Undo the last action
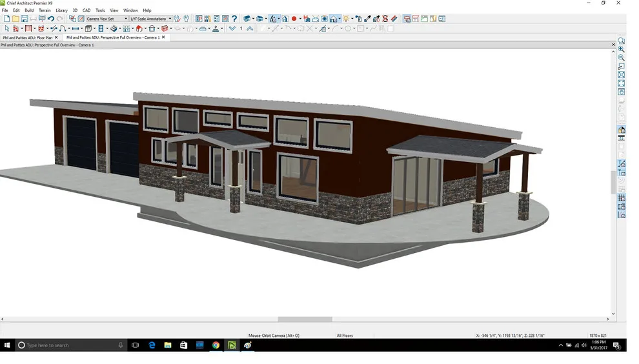 click(x=51, y=19)
